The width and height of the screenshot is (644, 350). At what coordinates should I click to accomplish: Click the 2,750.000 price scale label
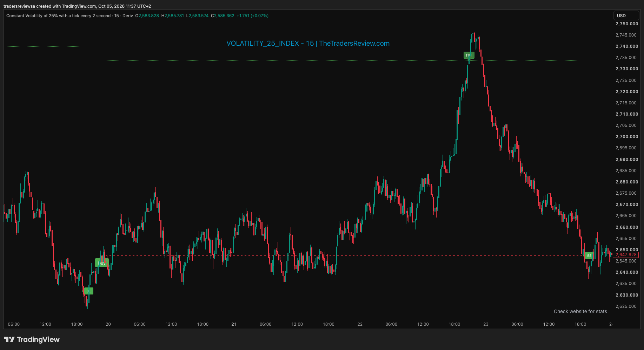click(627, 24)
